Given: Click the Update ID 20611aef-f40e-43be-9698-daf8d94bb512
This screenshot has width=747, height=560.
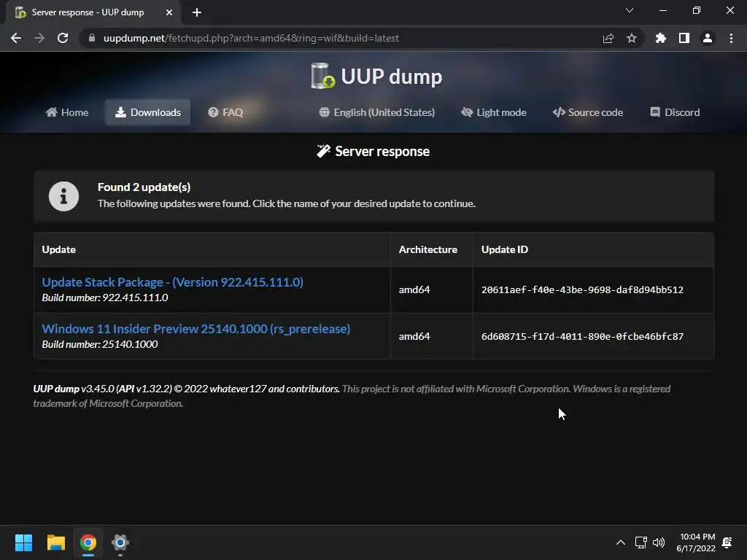Looking at the screenshot, I should click(x=582, y=289).
